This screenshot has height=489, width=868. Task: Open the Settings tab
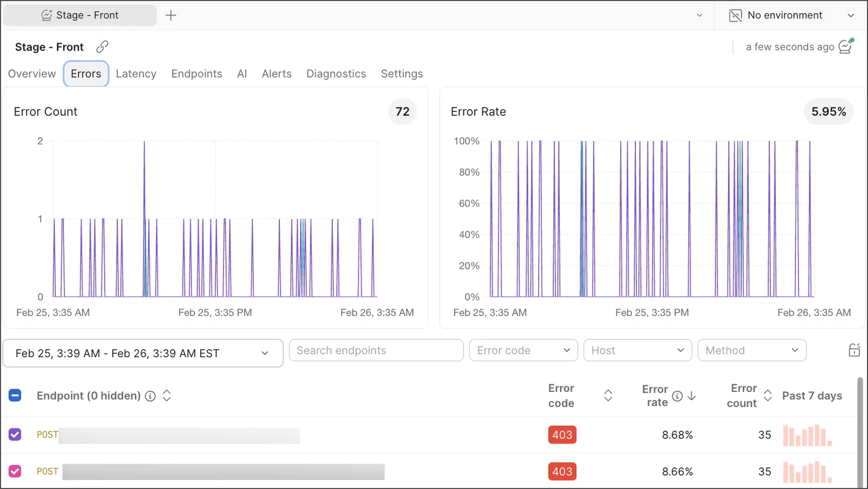402,74
